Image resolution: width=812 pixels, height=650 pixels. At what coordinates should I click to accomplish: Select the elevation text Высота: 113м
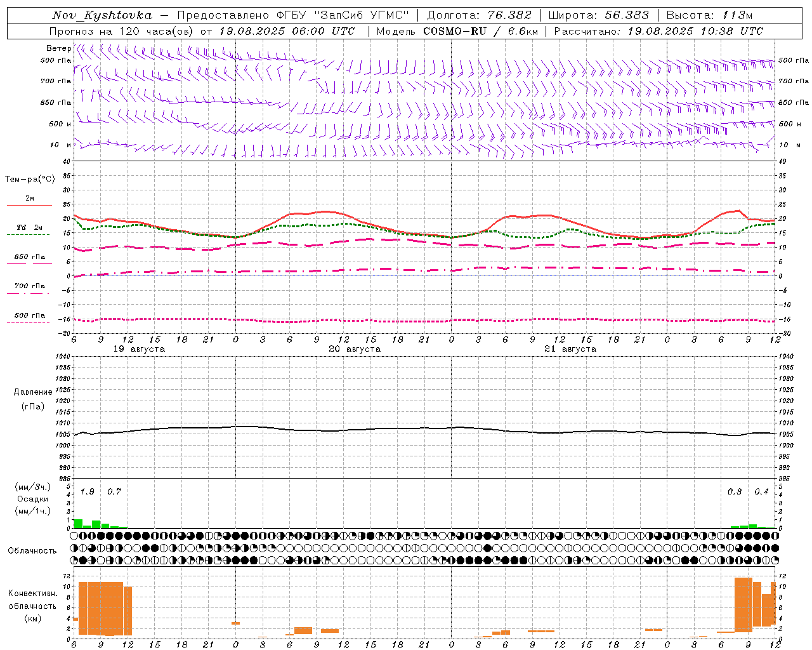coord(709,15)
